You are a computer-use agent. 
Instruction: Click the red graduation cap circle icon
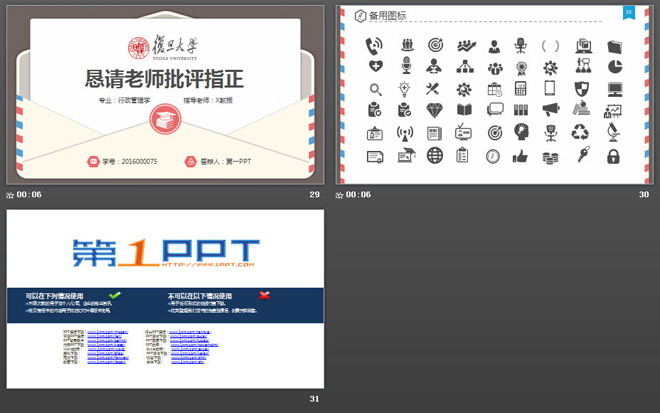[x=165, y=119]
